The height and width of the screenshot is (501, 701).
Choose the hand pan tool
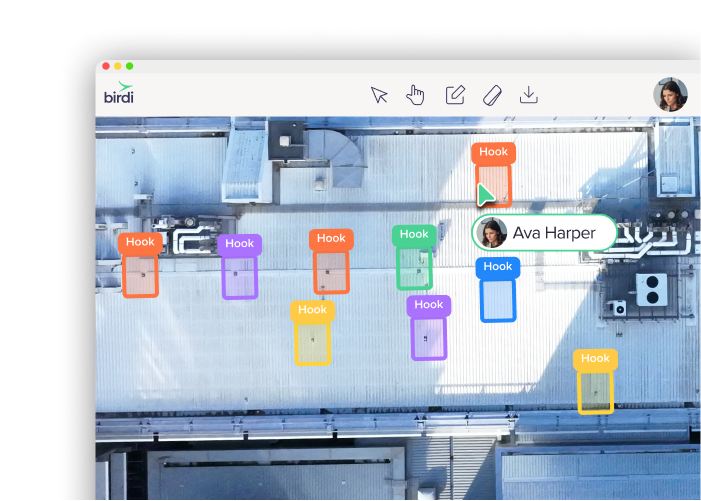(x=415, y=95)
